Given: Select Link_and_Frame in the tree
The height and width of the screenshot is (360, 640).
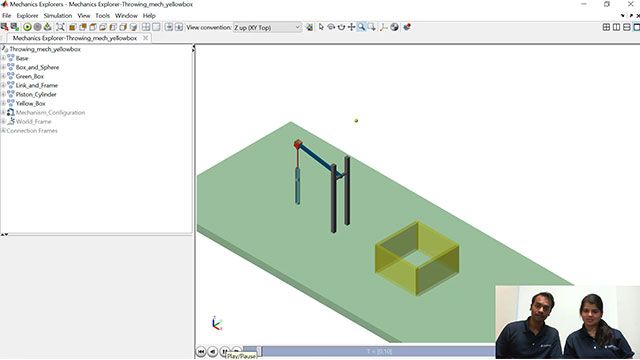Looking at the screenshot, I should tap(37, 85).
